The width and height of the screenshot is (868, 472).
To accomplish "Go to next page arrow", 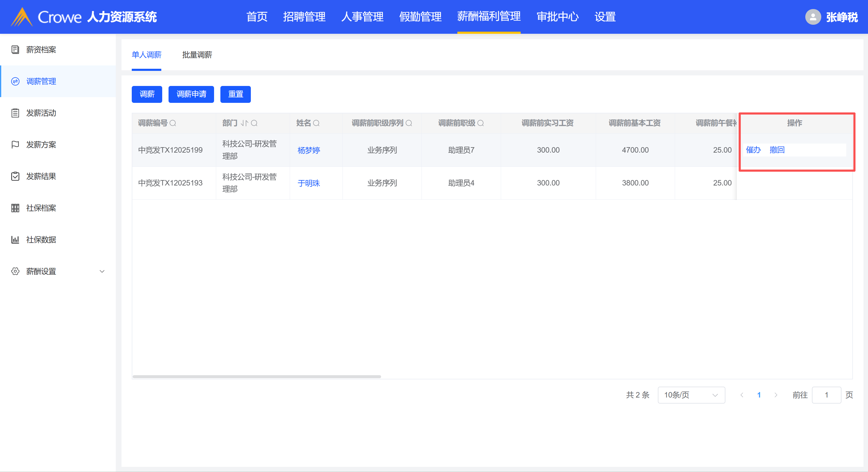I will [776, 395].
